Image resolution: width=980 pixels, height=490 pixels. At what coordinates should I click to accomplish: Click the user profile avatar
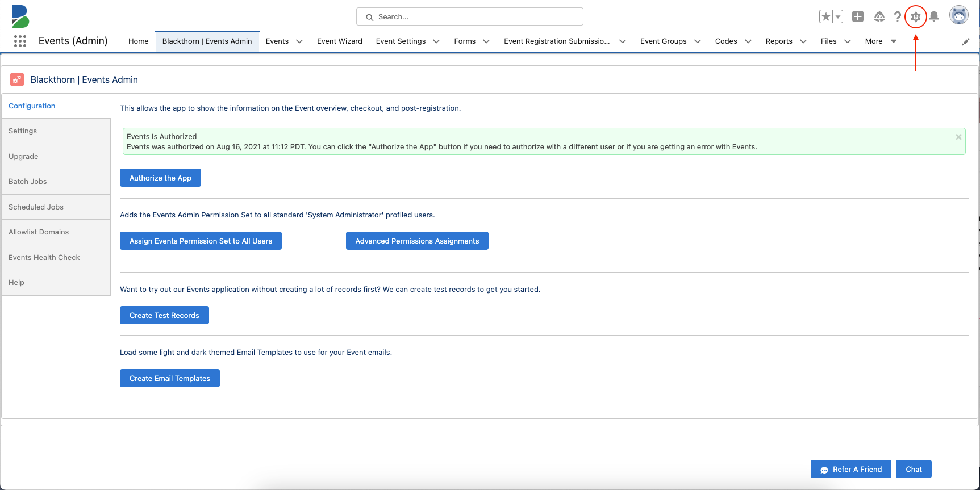point(959,15)
